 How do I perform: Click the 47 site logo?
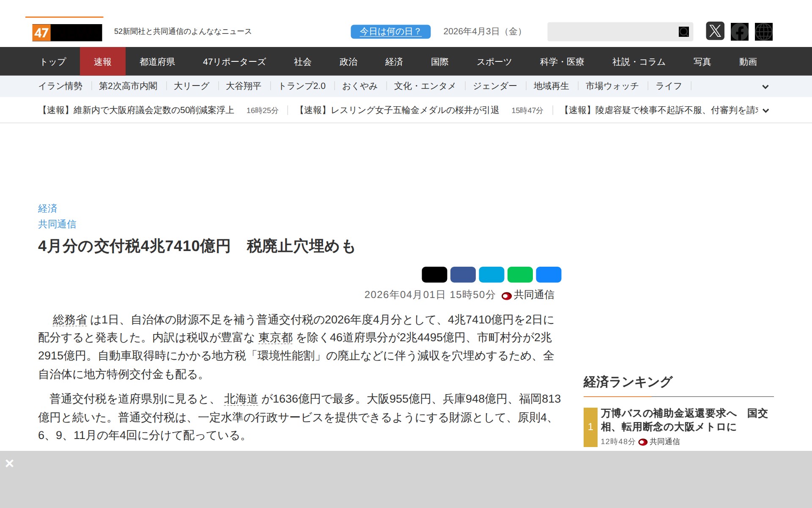click(x=67, y=33)
